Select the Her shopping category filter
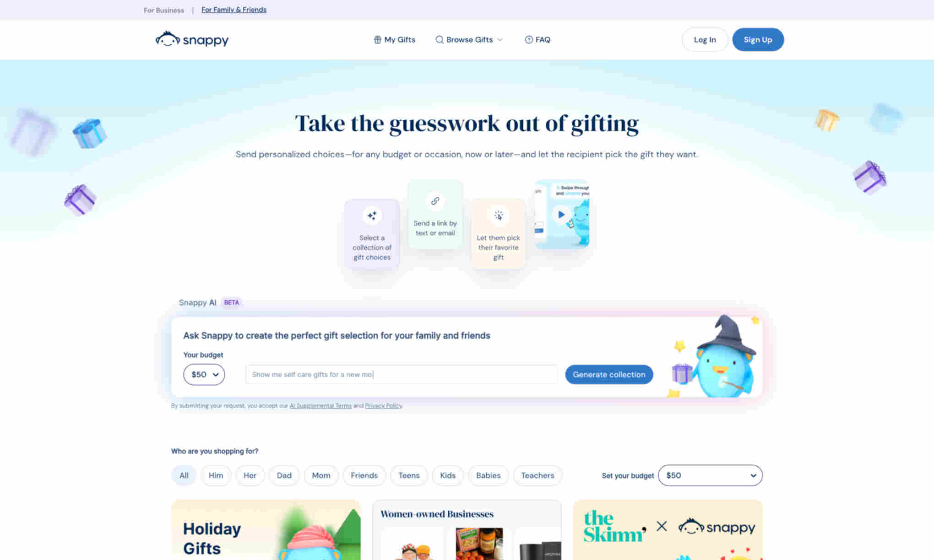The height and width of the screenshot is (560, 934). click(250, 475)
